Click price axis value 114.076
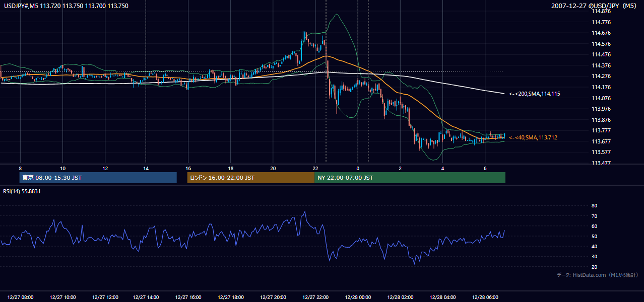The width and height of the screenshot is (644, 302). [602, 98]
